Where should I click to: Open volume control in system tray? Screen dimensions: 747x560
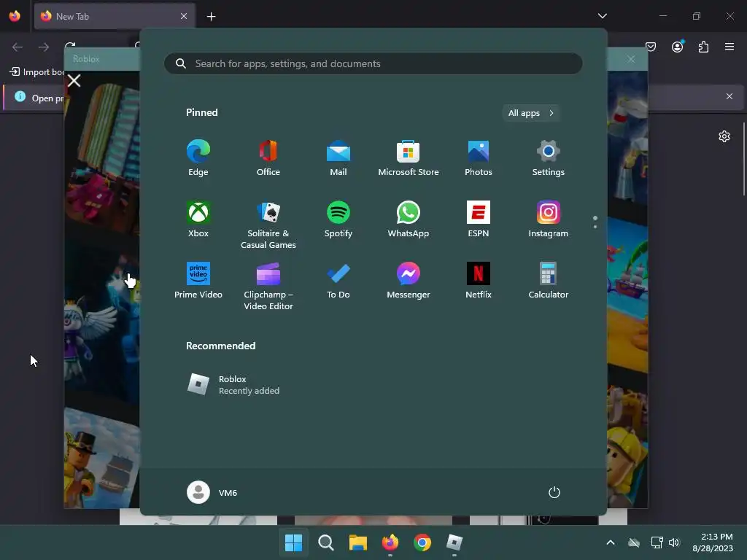coord(674,542)
